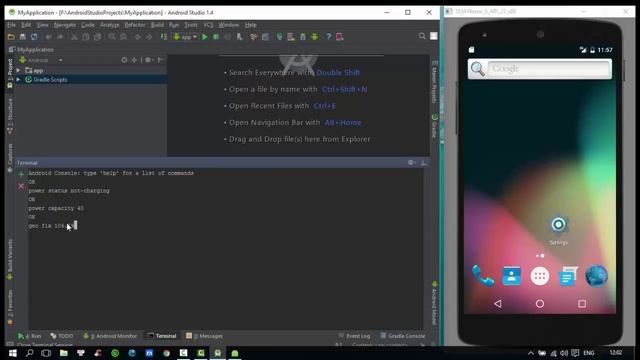Click the Copy icon in the toolbar
Screen dimensions: 640x360
[86, 37]
